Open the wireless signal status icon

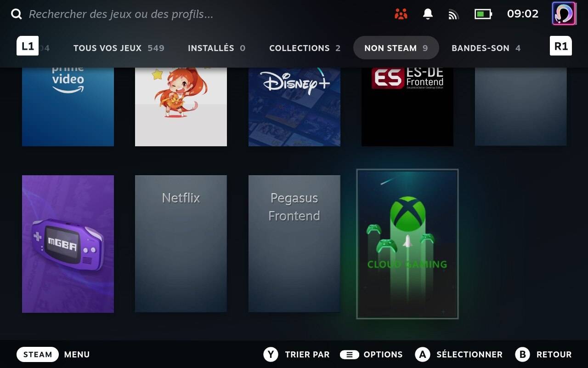(453, 15)
